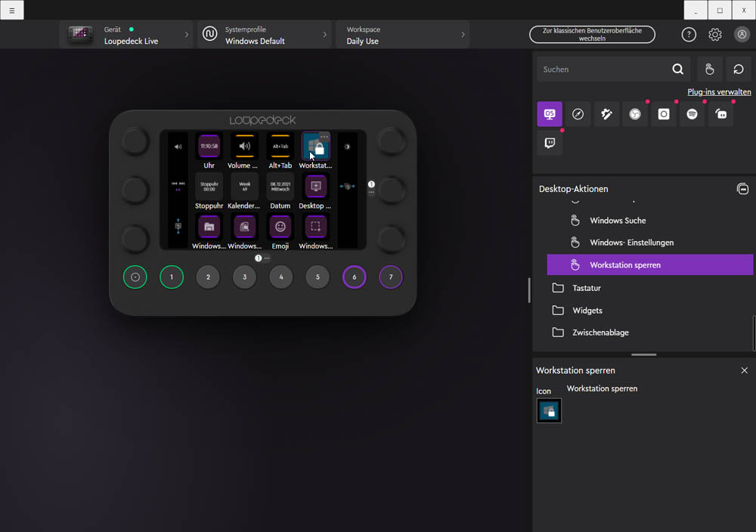Select the OBS plugin icon

point(635,114)
